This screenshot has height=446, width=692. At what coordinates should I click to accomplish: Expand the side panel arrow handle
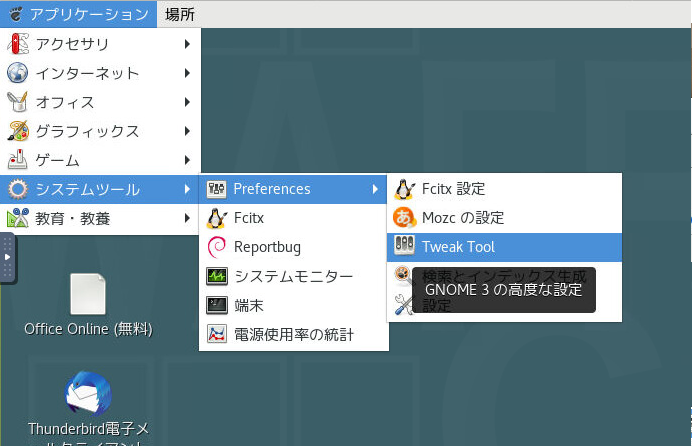click(8, 257)
